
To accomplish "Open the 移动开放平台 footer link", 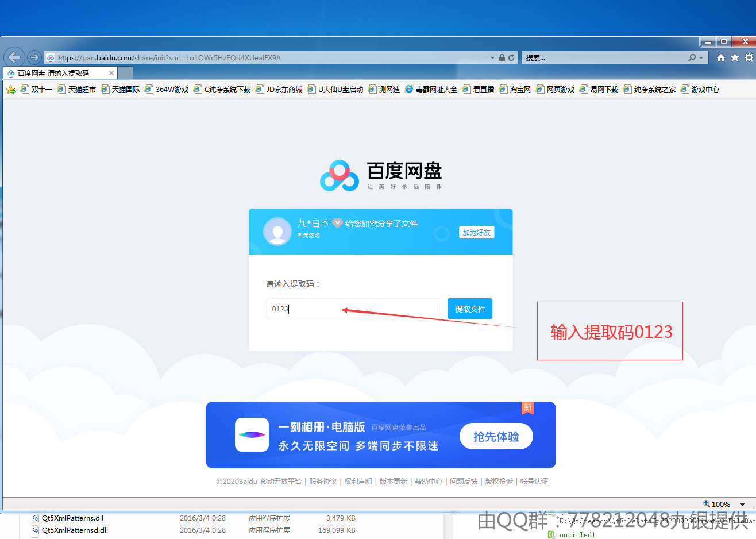I will (281, 482).
